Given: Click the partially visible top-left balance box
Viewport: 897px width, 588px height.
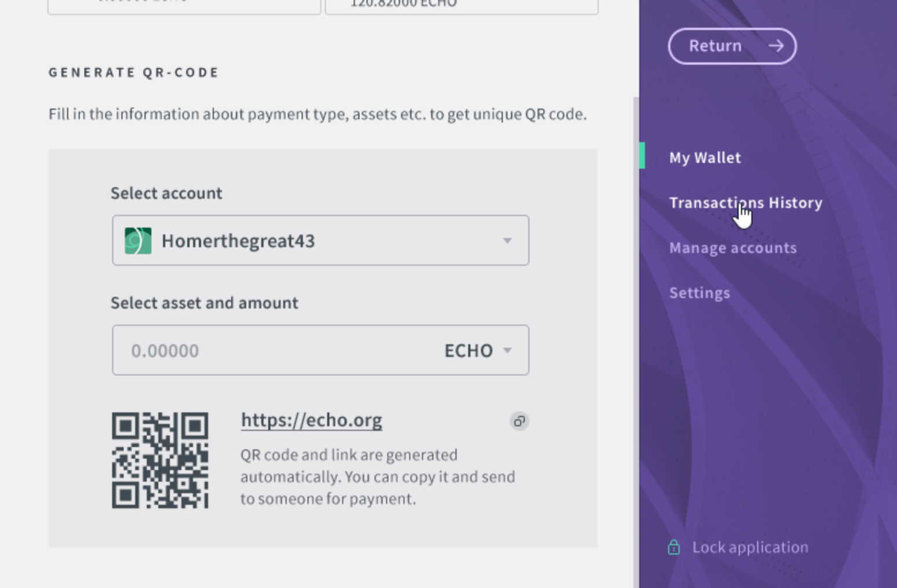Looking at the screenshot, I should pos(184,7).
